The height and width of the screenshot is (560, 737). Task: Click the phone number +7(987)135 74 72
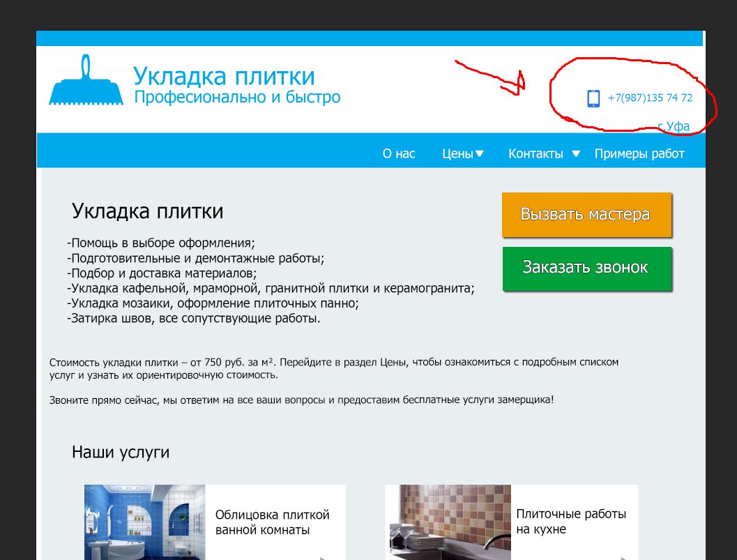650,98
